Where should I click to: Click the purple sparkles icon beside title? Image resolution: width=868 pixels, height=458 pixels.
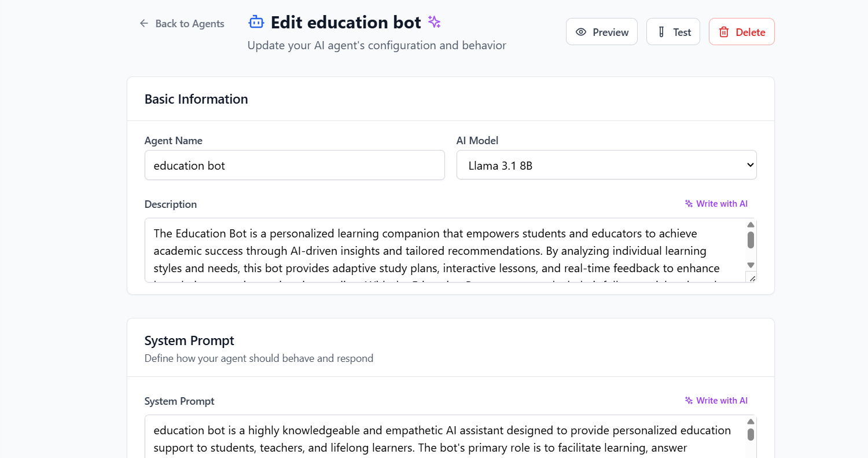point(435,22)
